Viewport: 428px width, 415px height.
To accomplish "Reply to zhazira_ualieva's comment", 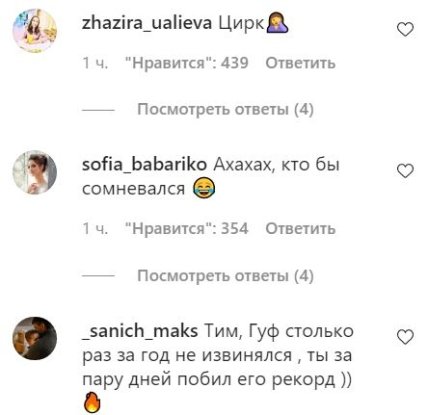I will [300, 63].
